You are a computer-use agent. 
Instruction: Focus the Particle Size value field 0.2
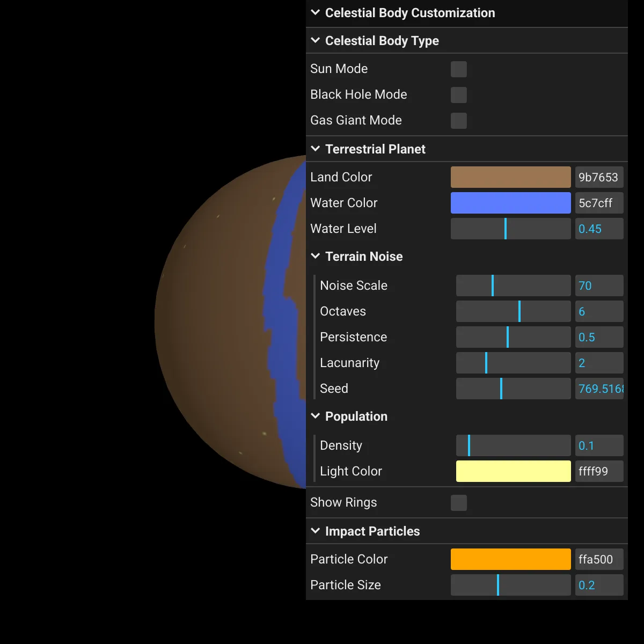[599, 585]
